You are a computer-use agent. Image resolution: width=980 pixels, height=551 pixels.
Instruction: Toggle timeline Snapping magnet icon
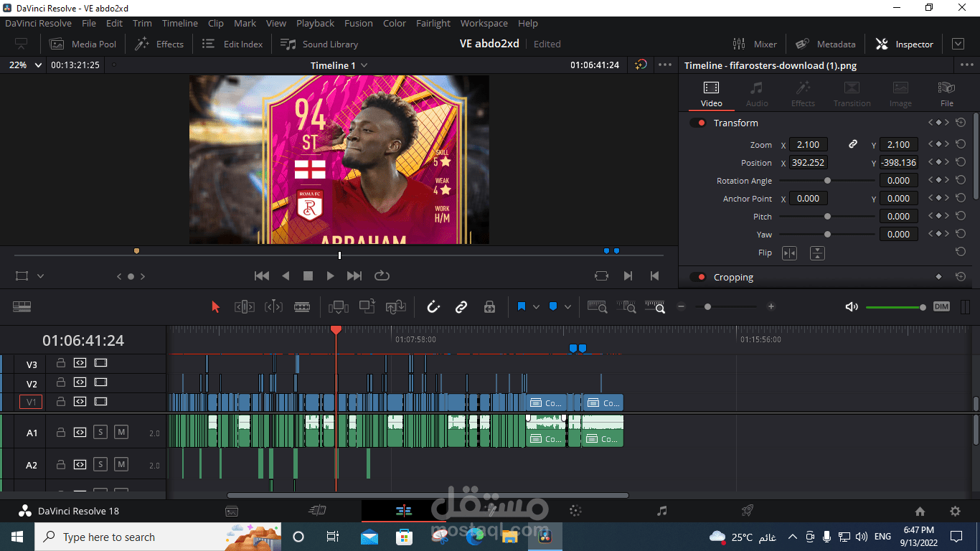(433, 307)
